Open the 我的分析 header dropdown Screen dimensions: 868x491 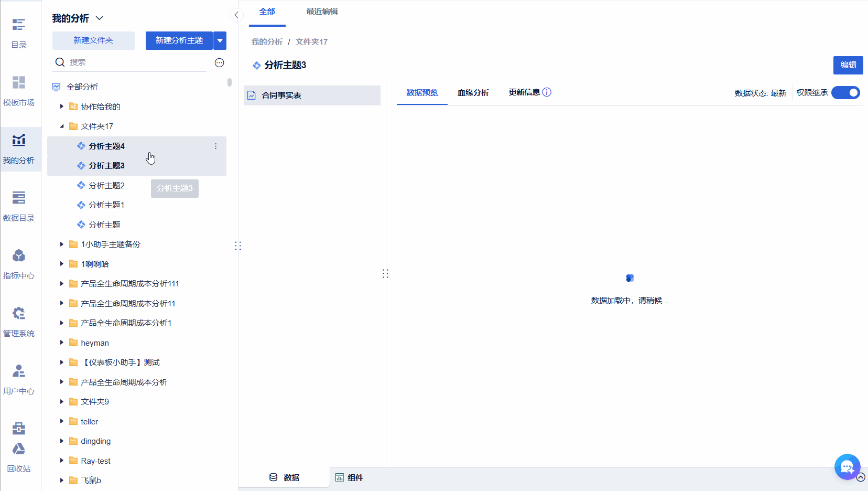coord(100,18)
